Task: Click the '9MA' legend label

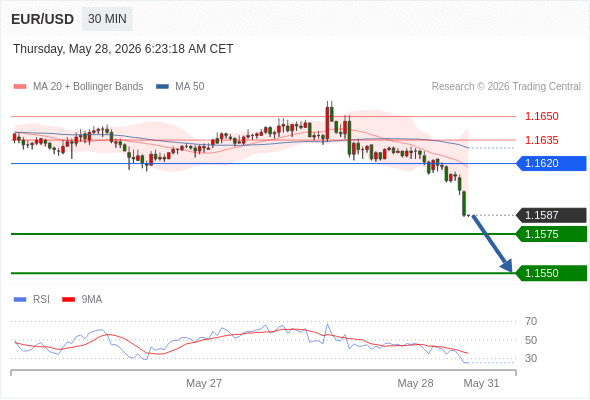Action: point(92,300)
